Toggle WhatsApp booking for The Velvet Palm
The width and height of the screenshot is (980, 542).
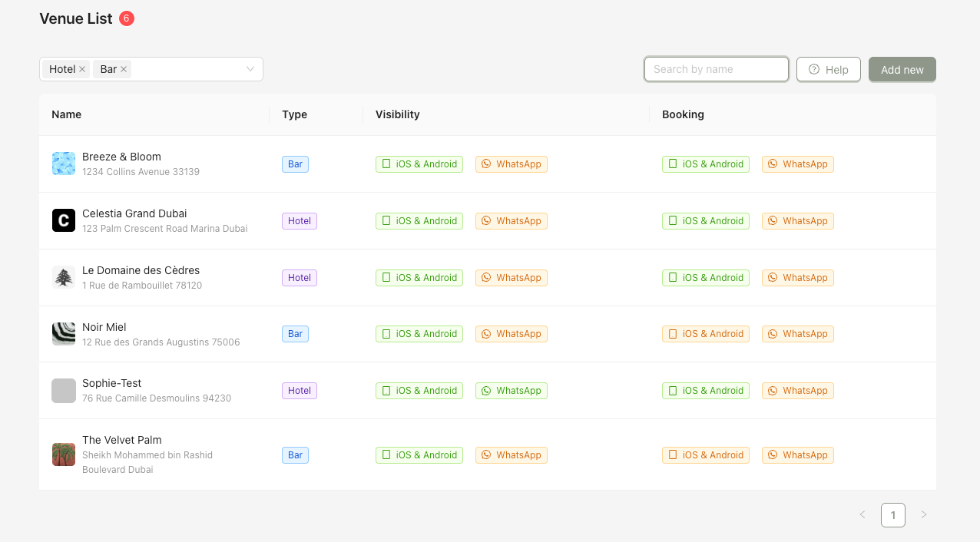click(x=798, y=455)
